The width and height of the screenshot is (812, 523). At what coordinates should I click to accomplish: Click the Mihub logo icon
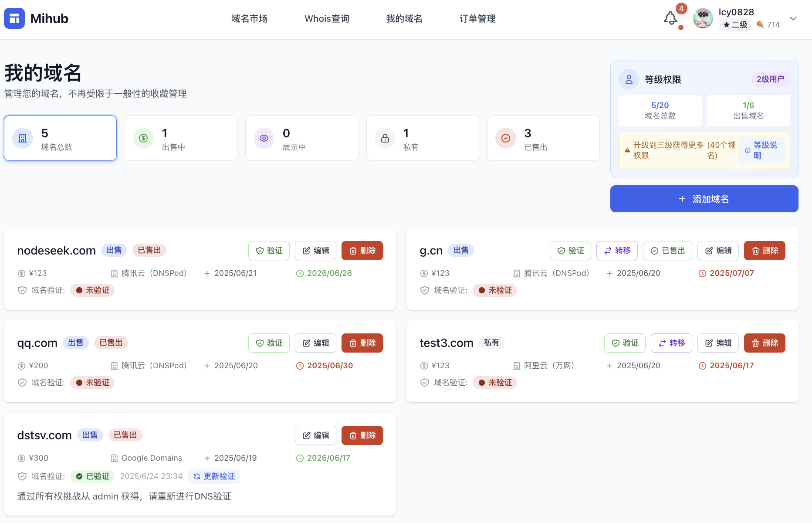click(14, 19)
